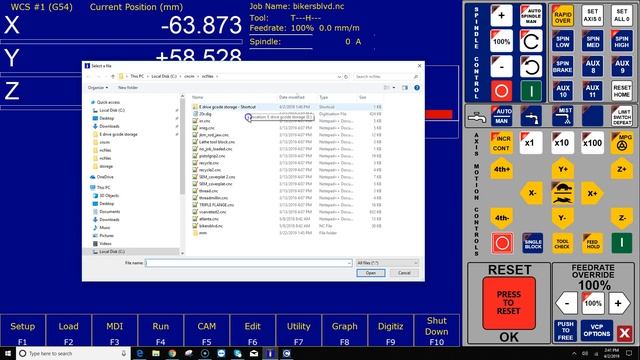Toggle AUX 9 output
The height and width of the screenshot is (360, 640).
point(622,66)
